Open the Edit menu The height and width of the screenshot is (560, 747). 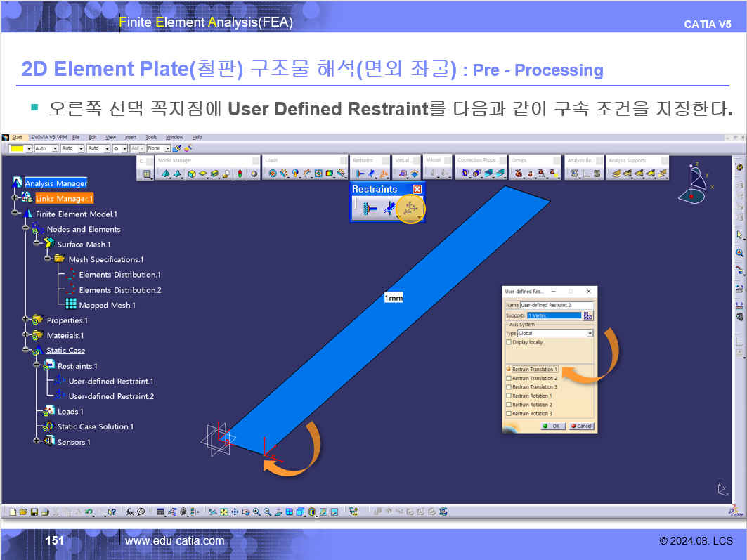93,137
